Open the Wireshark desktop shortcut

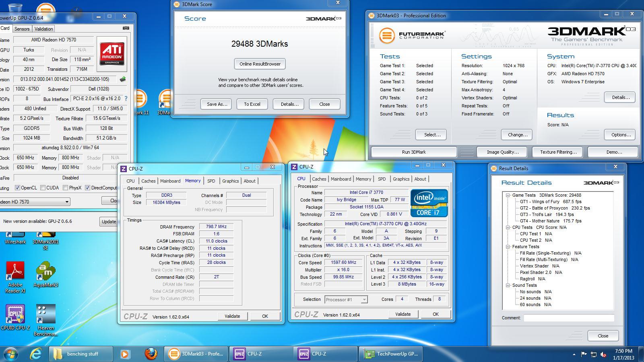[x=15, y=237]
